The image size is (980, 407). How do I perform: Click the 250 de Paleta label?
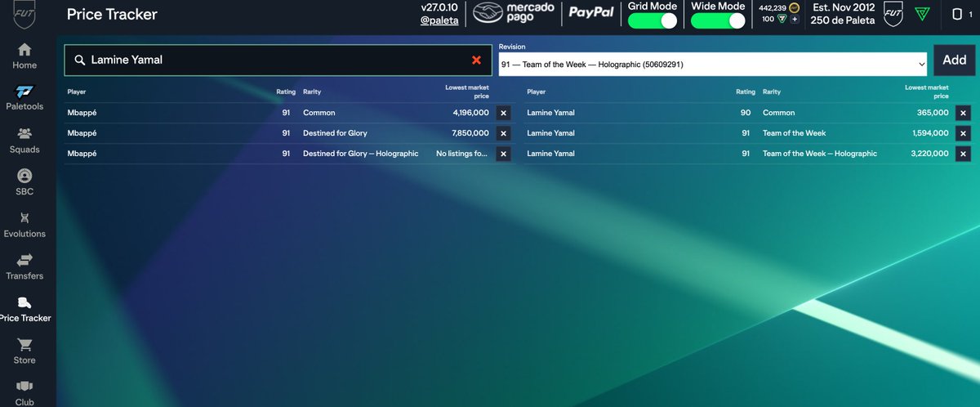tap(842, 20)
